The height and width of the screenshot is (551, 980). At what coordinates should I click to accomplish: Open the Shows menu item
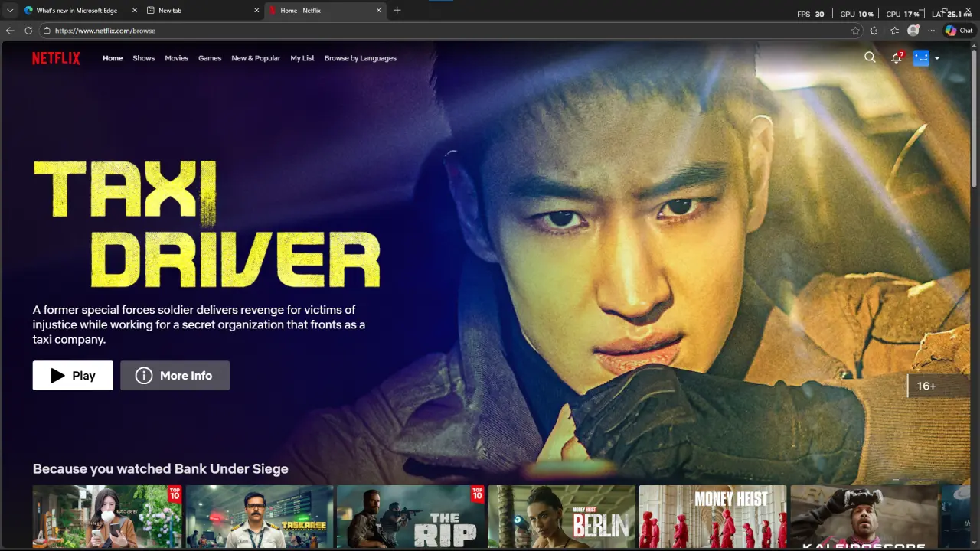point(143,58)
